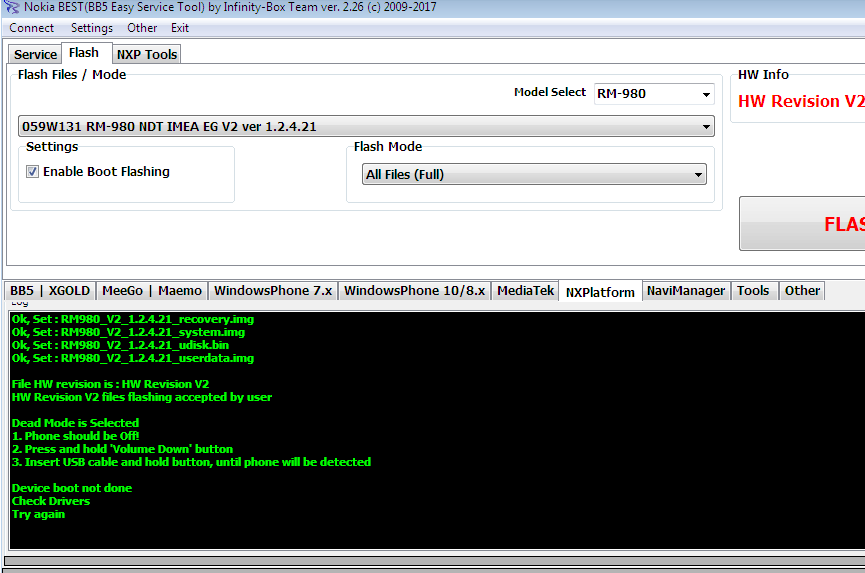Open the Tools tab in bottom tab row
Image resolution: width=865 pixels, height=573 pixels.
point(753,291)
